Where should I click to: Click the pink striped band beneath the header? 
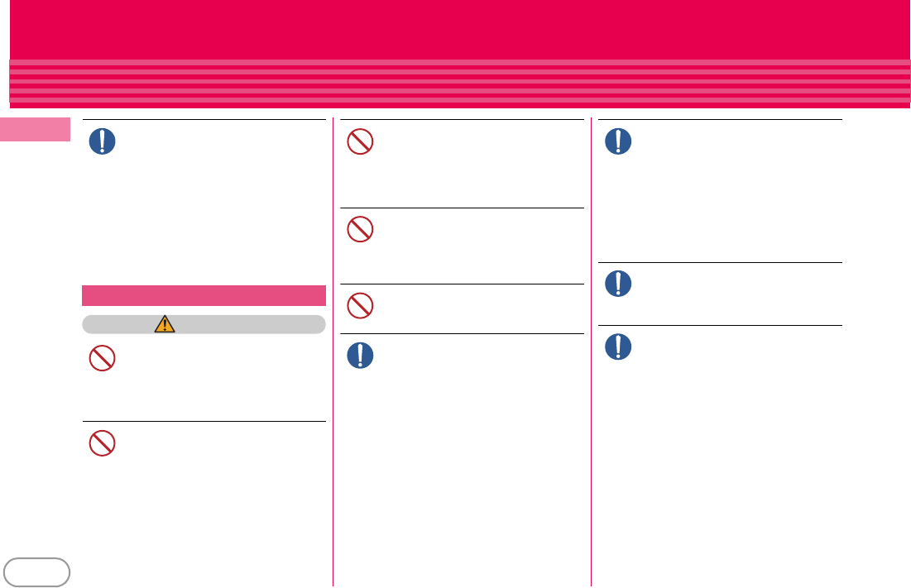click(x=459, y=81)
